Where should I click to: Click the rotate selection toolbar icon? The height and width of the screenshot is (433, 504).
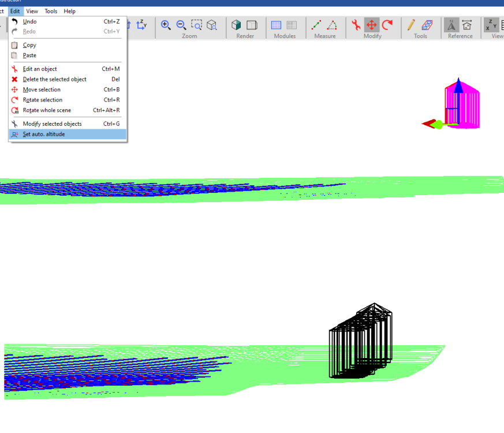[387, 25]
